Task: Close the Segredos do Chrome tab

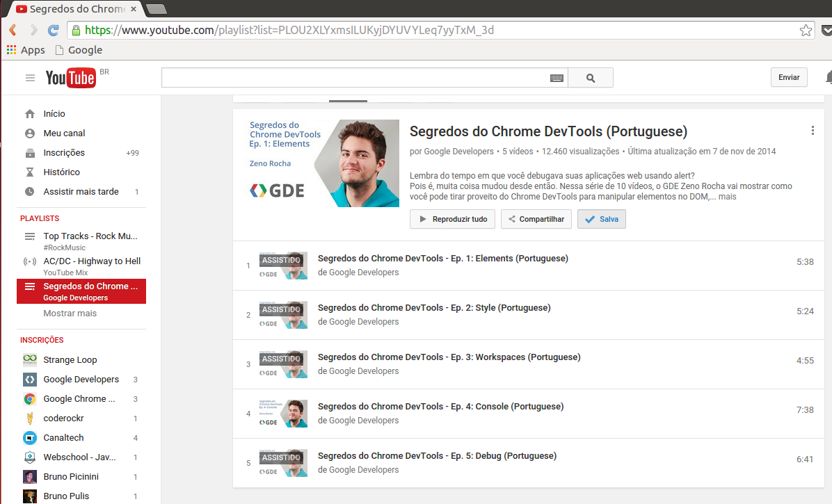Action: point(133,9)
